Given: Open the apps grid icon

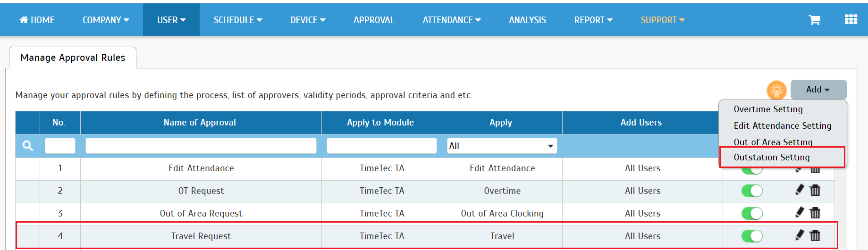Looking at the screenshot, I should click(x=851, y=19).
